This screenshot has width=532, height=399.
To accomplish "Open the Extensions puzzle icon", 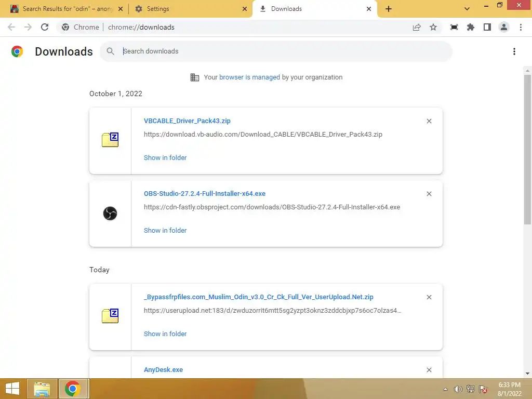I will point(471,27).
